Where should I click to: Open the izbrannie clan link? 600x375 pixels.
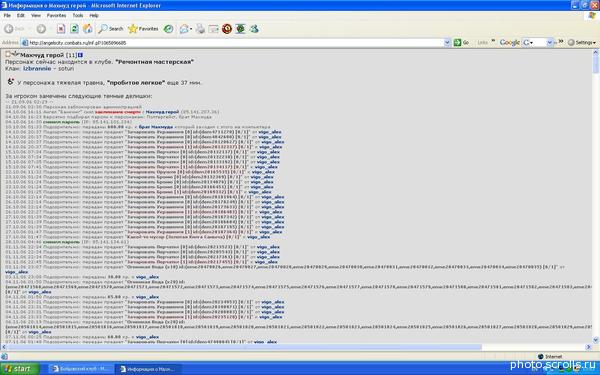[37, 68]
